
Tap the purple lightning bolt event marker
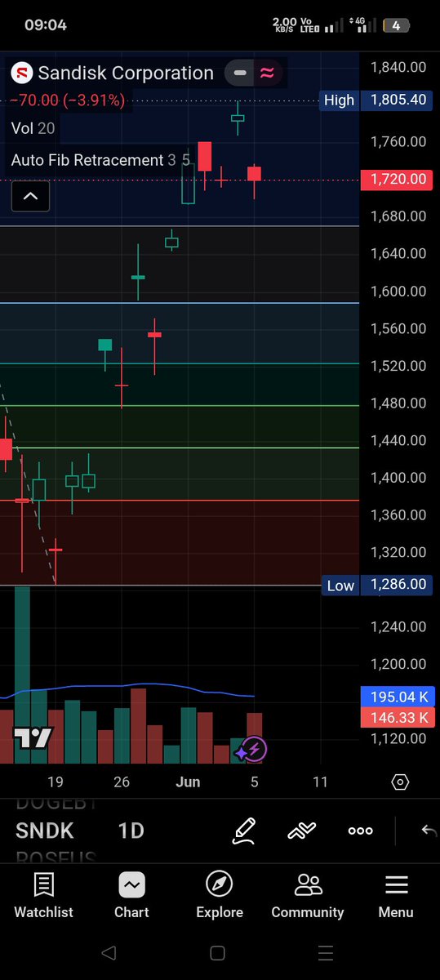pyautogui.click(x=254, y=749)
